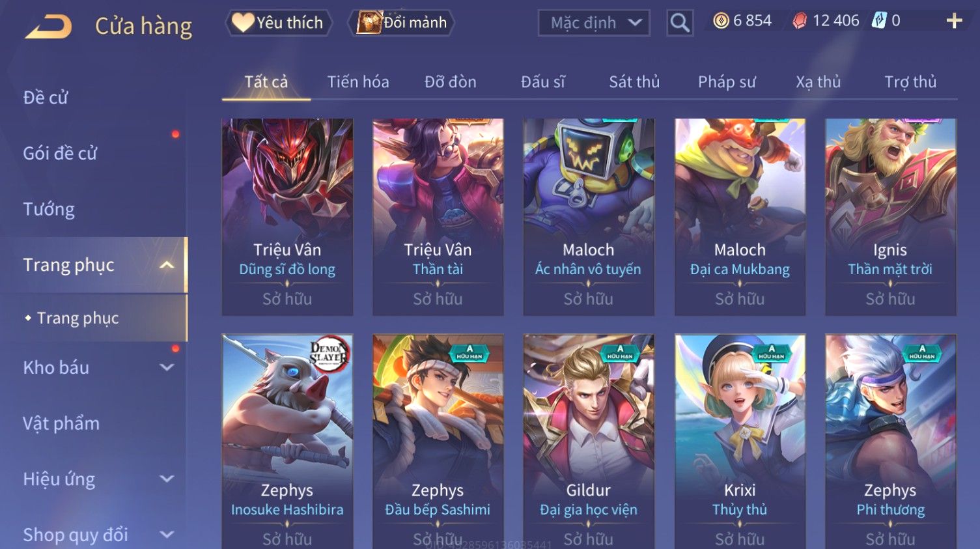The width and height of the screenshot is (980, 549).
Task: Click the golden back arrow icon
Action: pos(48,27)
